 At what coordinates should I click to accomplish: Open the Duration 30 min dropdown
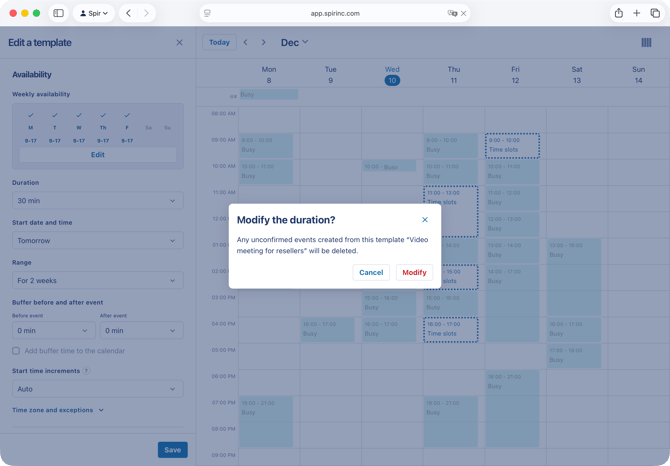point(97,201)
